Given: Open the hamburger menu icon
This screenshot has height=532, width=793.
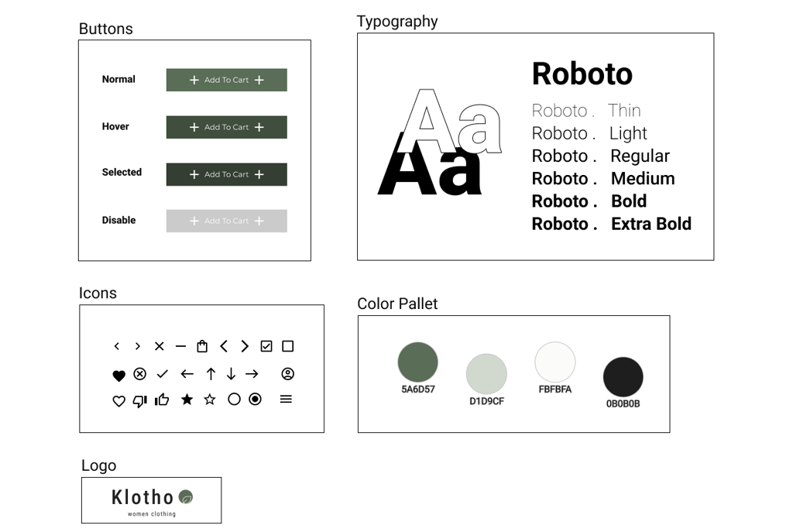Looking at the screenshot, I should [286, 399].
